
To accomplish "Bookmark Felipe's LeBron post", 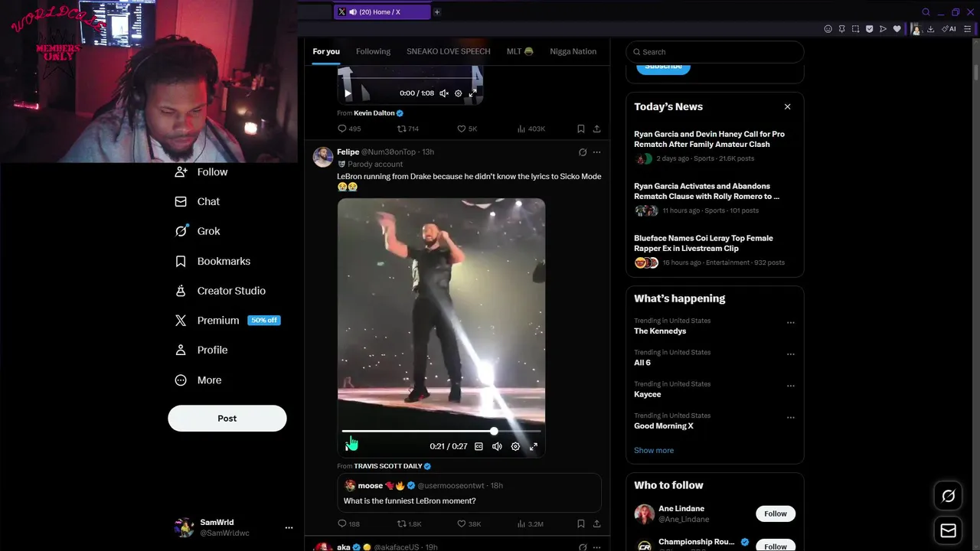I will click(x=581, y=524).
